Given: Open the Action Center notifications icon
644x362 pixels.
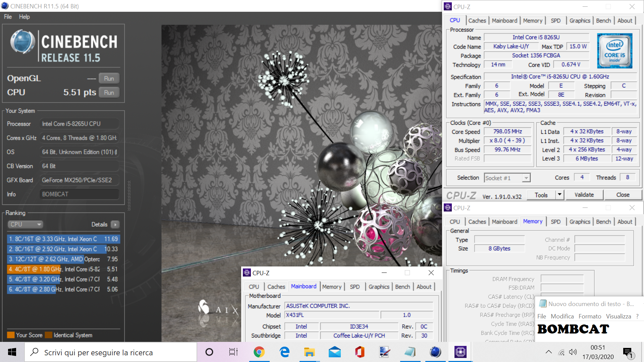Looking at the screenshot, I should (x=628, y=353).
